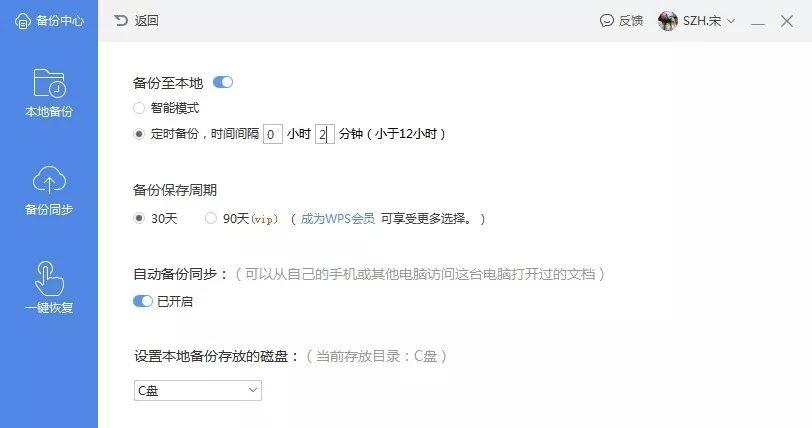Viewport: 812px width, 428px height.
Task: Click the 分钟 interval input box
Action: (325, 134)
